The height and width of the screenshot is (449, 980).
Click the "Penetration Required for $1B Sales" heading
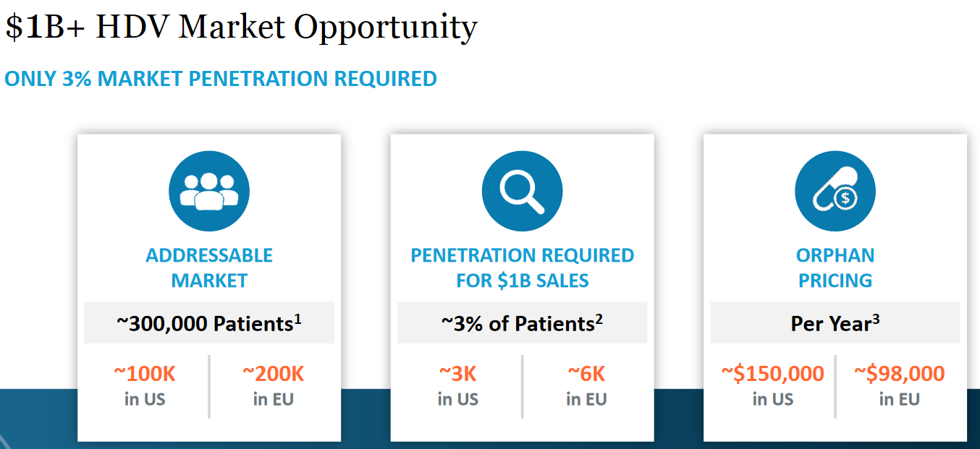[522, 268]
